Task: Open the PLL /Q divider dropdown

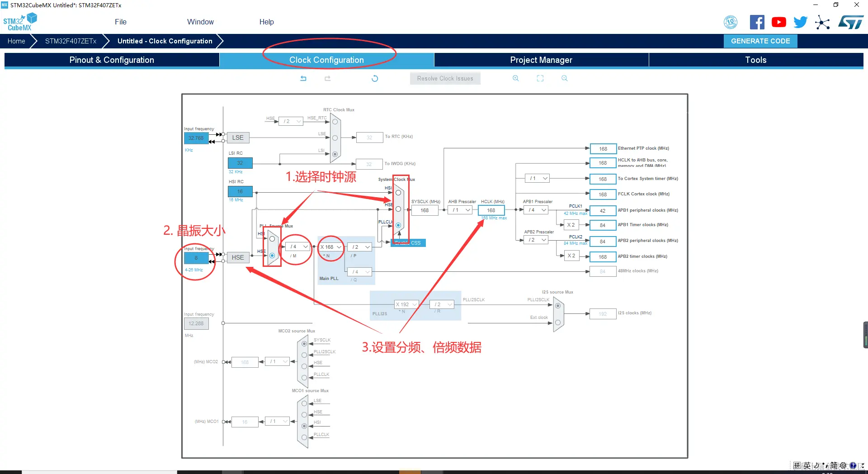Action: (x=360, y=272)
